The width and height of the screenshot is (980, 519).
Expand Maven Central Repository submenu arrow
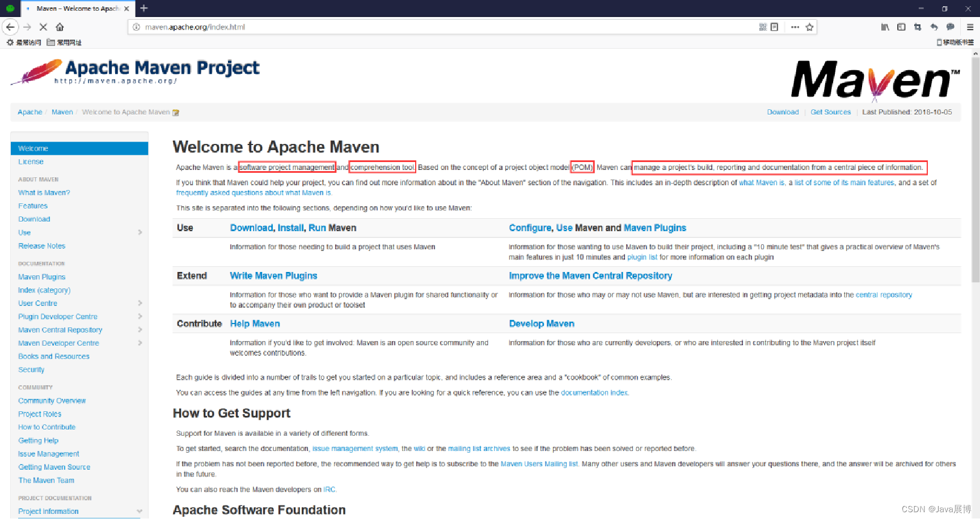point(140,330)
